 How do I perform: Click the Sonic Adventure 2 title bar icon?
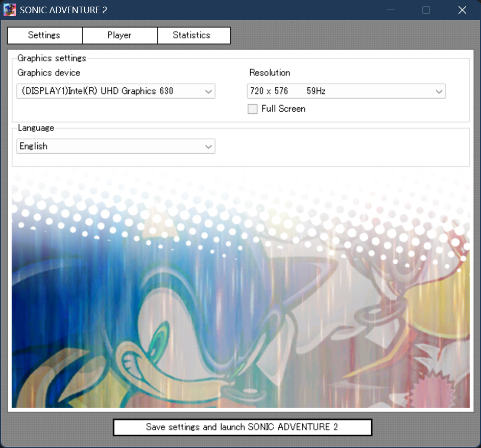pos(10,10)
